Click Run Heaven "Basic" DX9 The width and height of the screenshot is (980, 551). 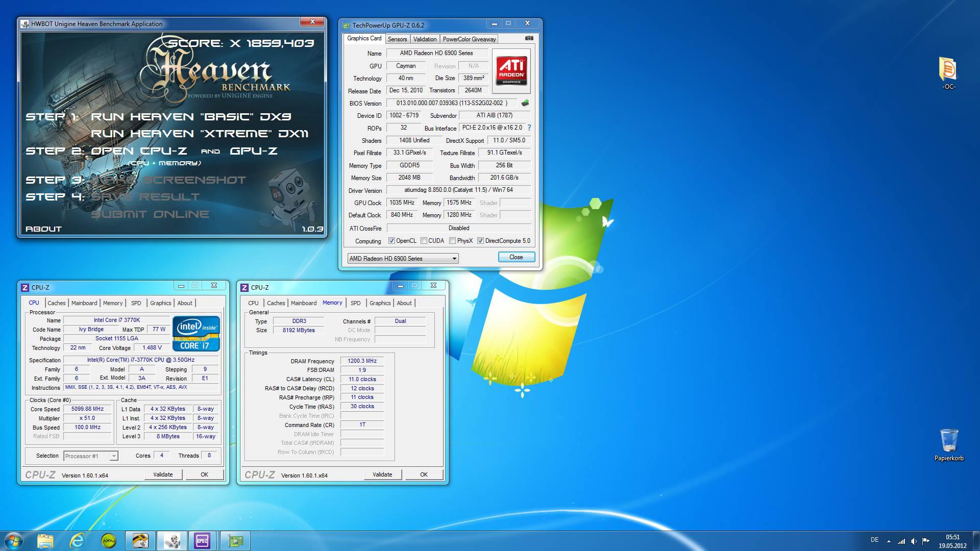click(191, 117)
